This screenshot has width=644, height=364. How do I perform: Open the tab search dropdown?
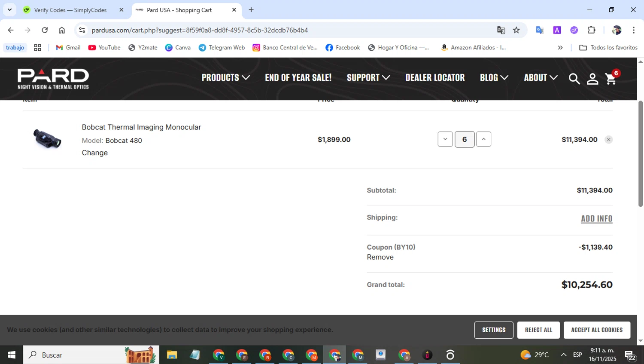click(x=9, y=10)
